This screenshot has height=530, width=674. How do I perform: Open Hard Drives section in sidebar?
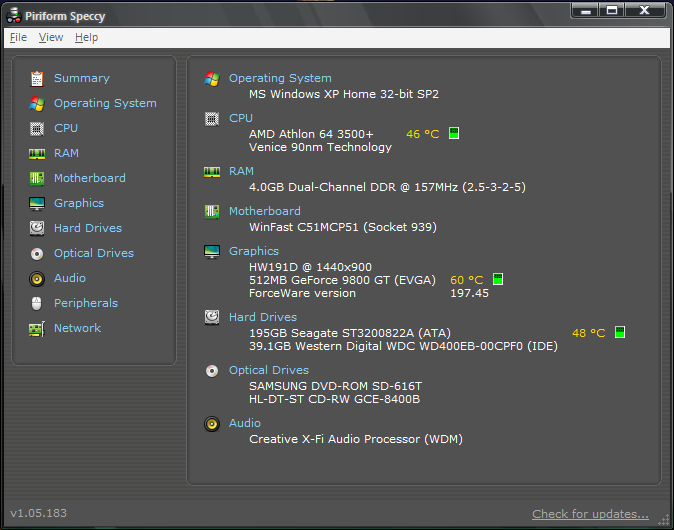[x=88, y=228]
